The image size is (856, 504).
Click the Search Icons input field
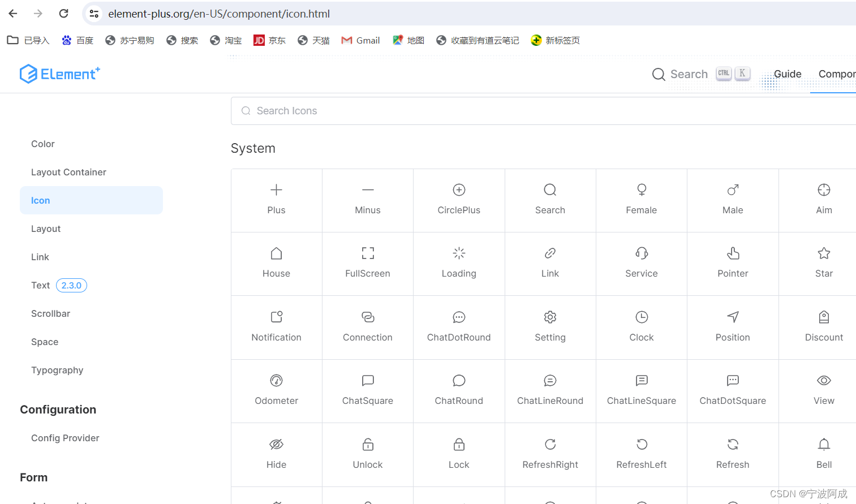pyautogui.click(x=396, y=110)
